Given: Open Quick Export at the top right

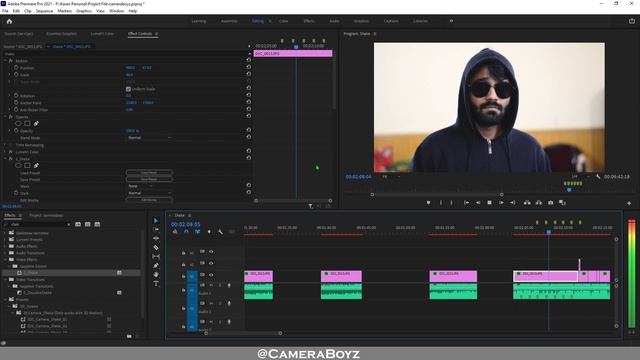Looking at the screenshot, I should coord(632,21).
